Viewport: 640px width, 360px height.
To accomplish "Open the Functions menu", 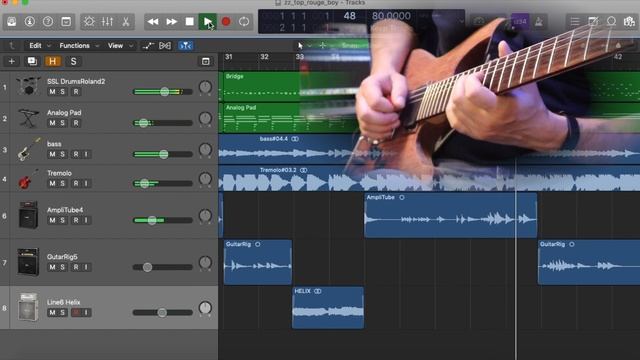I will click(74, 46).
